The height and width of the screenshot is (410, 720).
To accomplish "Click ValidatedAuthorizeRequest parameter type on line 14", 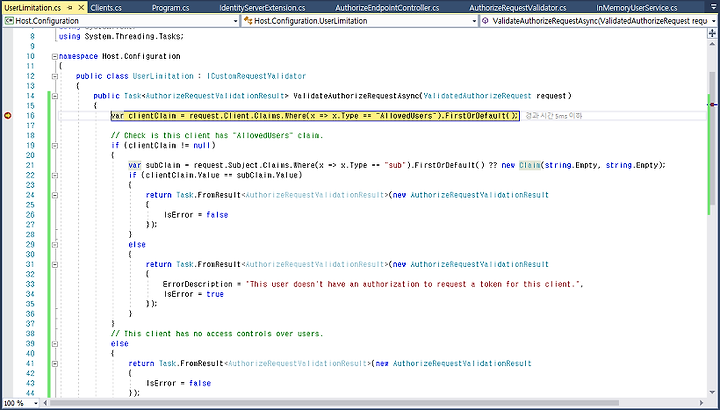I will pyautogui.click(x=477, y=96).
